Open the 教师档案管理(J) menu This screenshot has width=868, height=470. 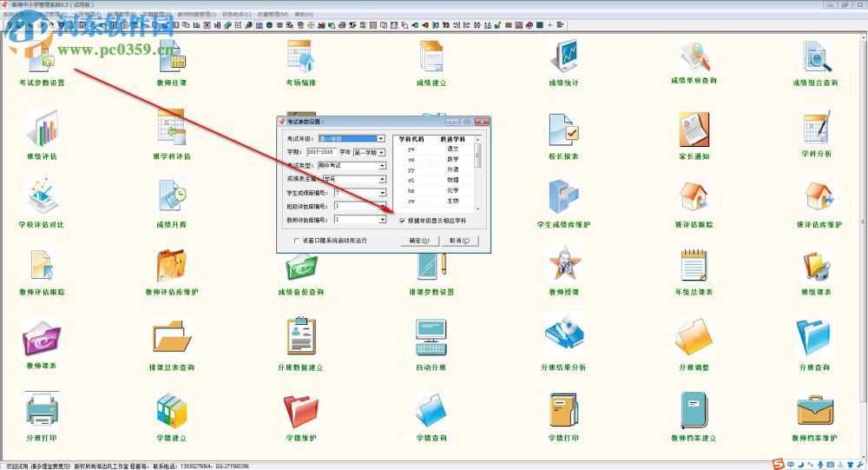point(196,14)
